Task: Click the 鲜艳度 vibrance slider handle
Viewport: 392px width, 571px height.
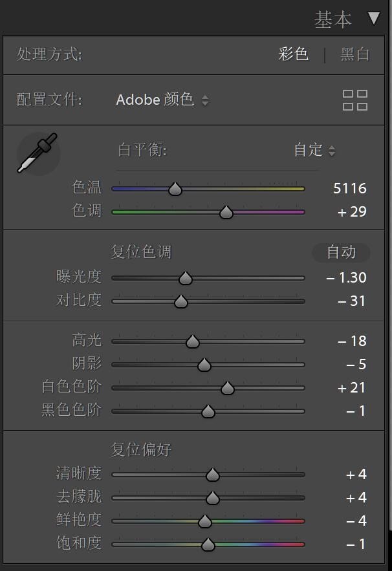Action: 204,522
